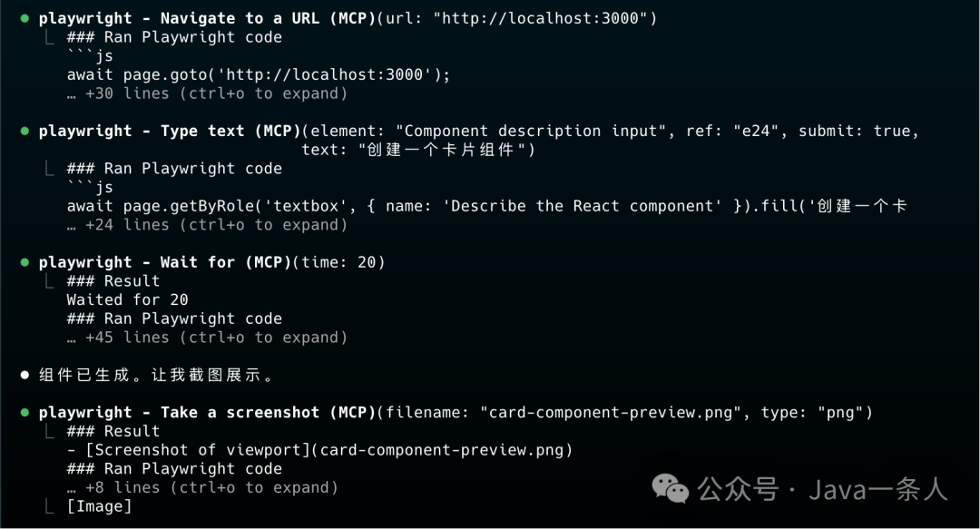
Task: Click the WeChat logo in the watermark
Action: (672, 491)
